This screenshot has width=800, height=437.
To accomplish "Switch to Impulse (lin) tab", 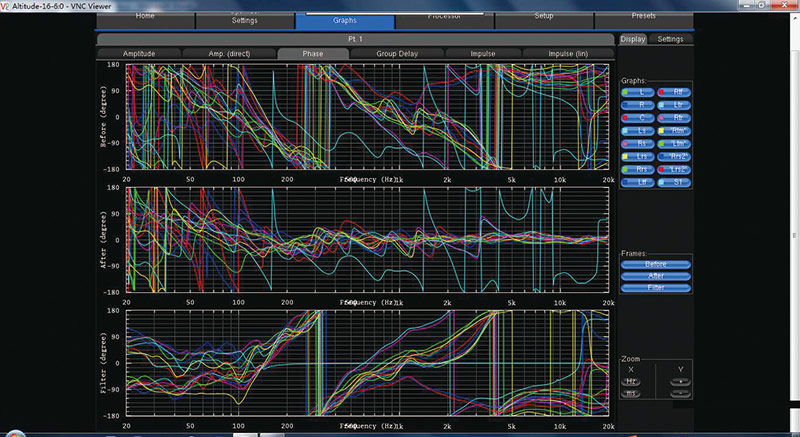I will point(568,54).
